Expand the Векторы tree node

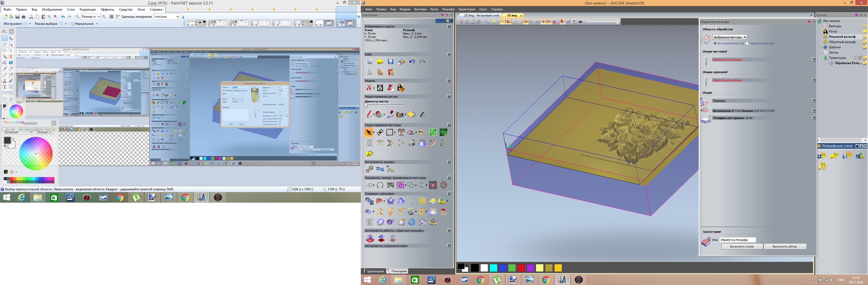pos(820,26)
